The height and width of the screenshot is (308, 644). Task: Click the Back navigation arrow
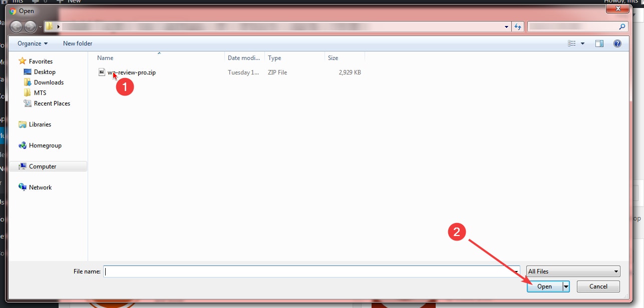[x=16, y=26]
